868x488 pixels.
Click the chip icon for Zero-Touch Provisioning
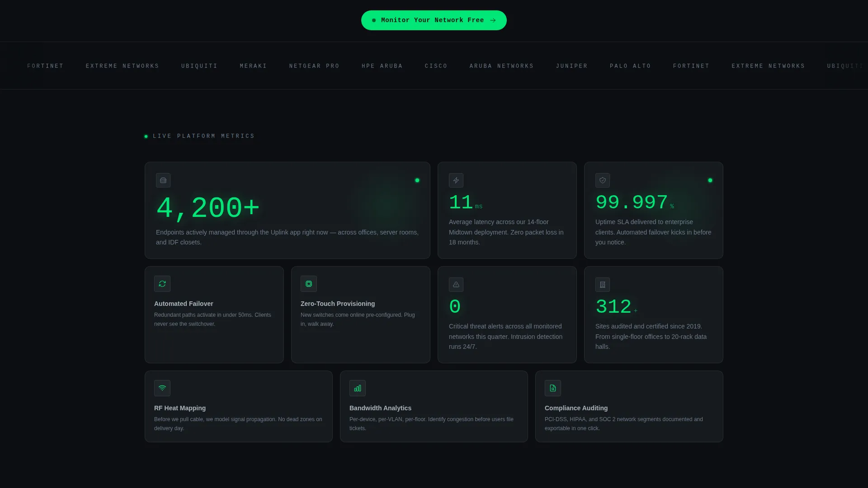pyautogui.click(x=309, y=284)
